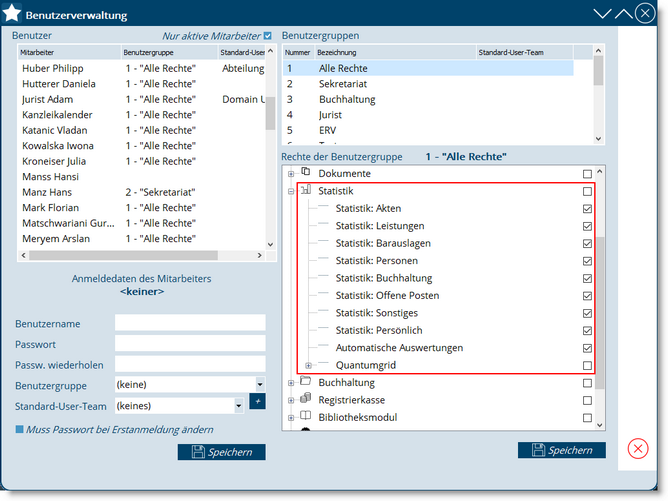Uncheck Statistik: Barauslagen
Screen dimensions: 668x501
tap(587, 244)
